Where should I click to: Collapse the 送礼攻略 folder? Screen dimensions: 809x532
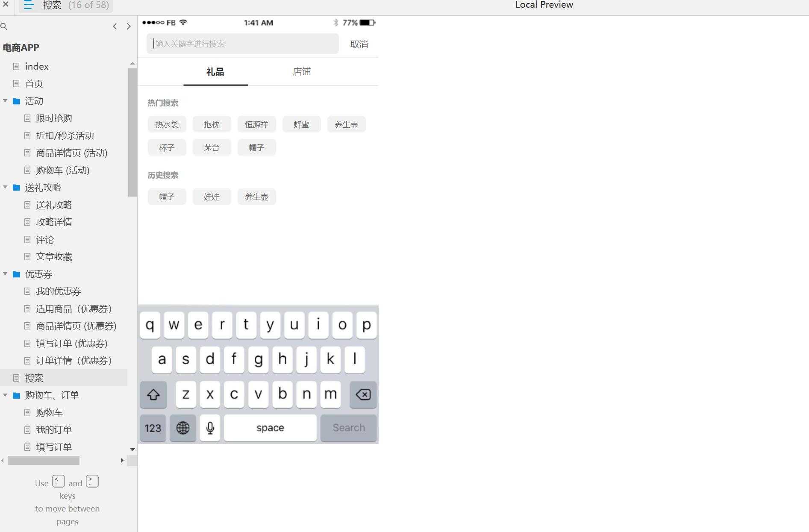click(5, 187)
